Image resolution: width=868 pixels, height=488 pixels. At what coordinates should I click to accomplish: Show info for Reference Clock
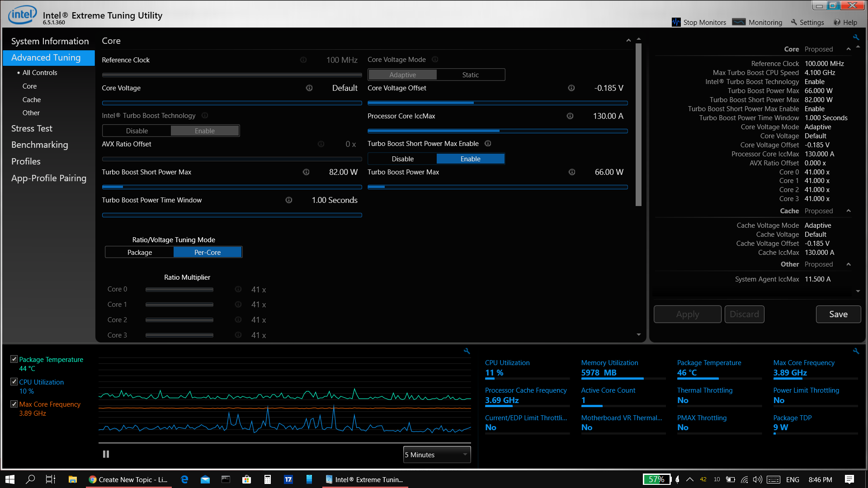coord(303,60)
